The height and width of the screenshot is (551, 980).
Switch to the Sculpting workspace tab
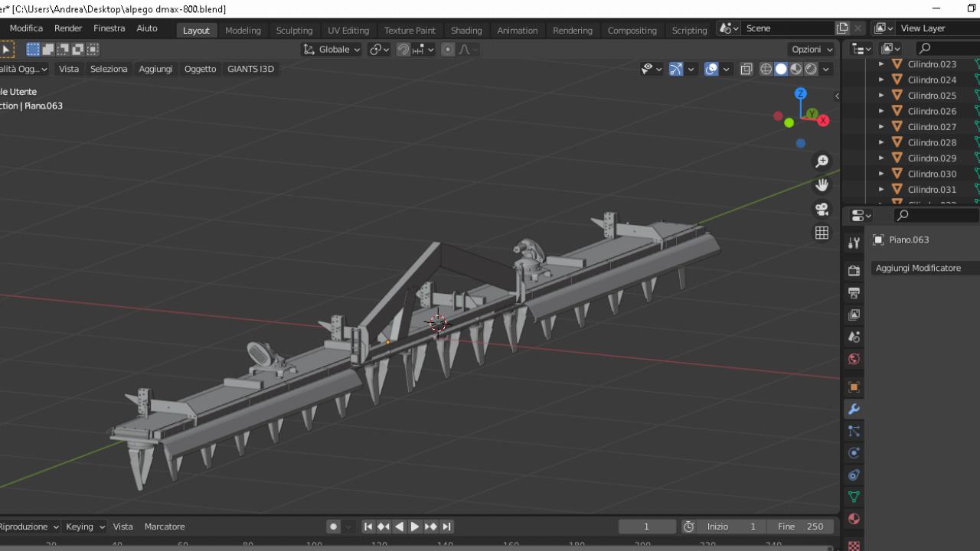(x=294, y=31)
